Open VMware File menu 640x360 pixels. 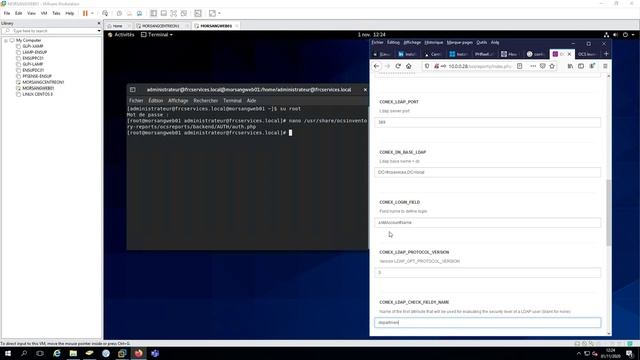pyautogui.click(x=7, y=13)
